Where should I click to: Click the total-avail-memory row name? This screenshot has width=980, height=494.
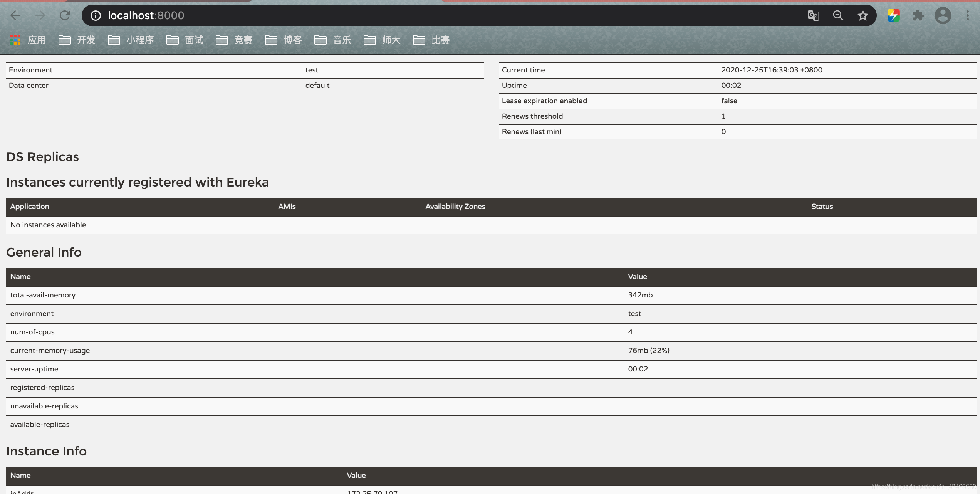coord(43,295)
